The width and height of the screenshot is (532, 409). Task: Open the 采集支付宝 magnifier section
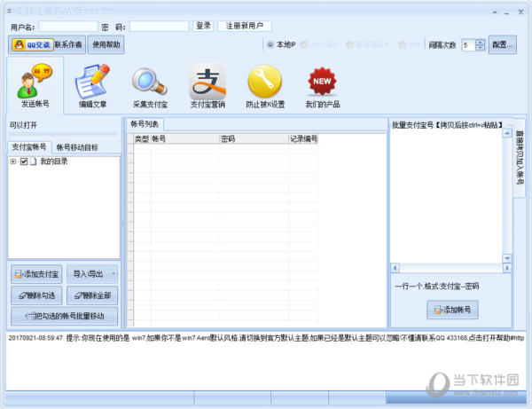[150, 85]
